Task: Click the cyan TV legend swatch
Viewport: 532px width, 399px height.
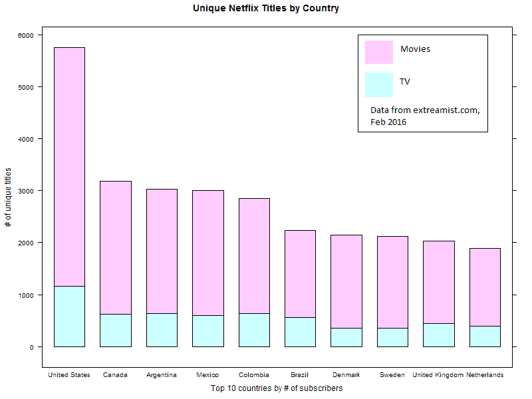Action: coord(378,85)
